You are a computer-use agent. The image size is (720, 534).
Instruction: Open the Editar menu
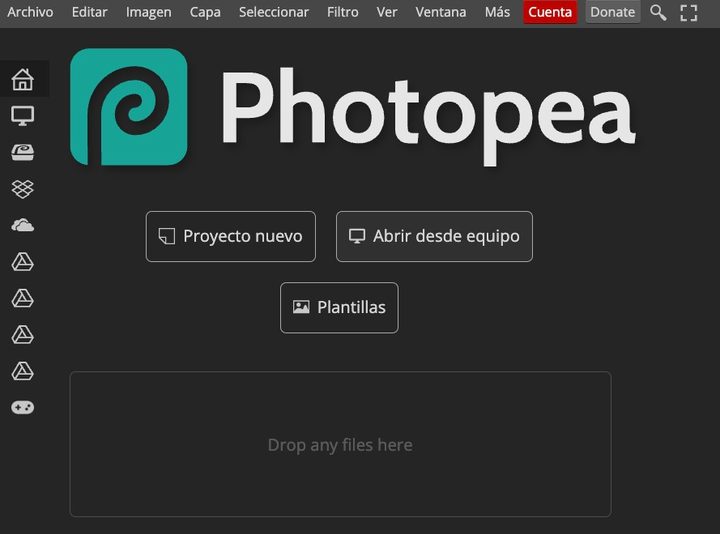pos(90,12)
